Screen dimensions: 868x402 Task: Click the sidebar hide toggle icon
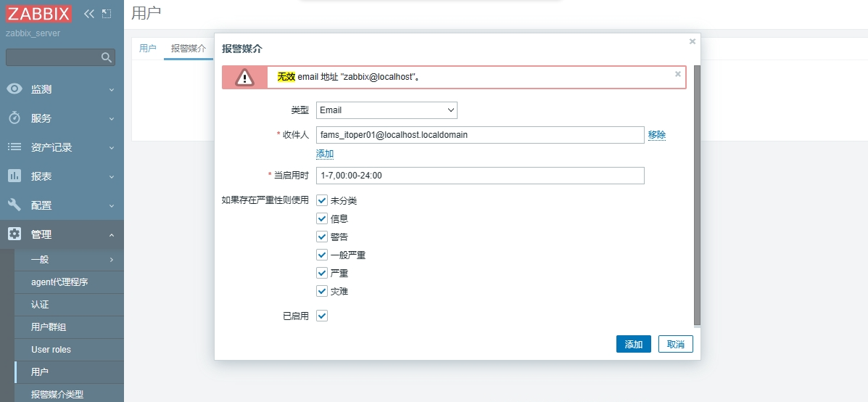pyautogui.click(x=107, y=14)
